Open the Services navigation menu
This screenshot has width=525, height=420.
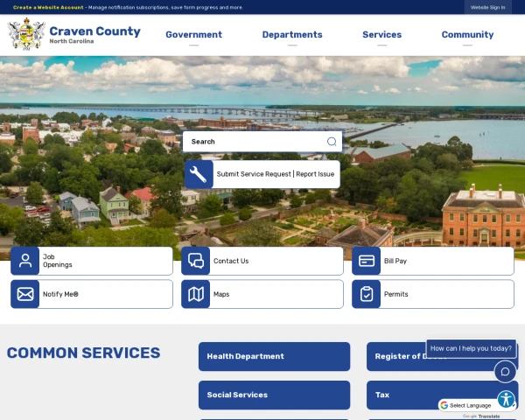[x=382, y=34]
